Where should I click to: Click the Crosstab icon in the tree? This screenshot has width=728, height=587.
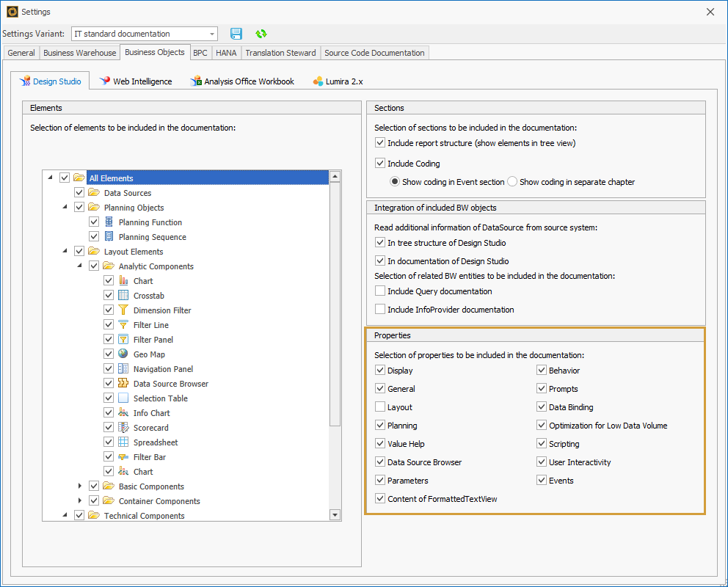pyautogui.click(x=123, y=295)
